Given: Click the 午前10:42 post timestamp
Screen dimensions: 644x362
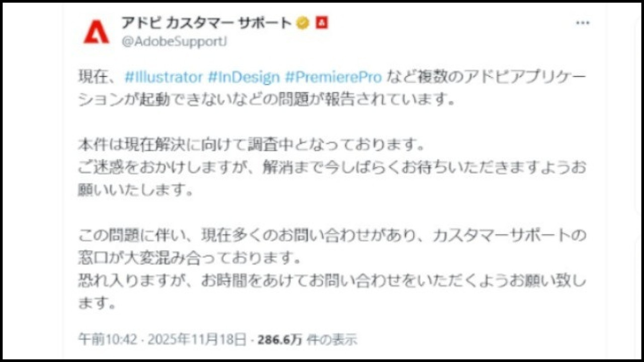Looking at the screenshot, I should tap(108, 340).
